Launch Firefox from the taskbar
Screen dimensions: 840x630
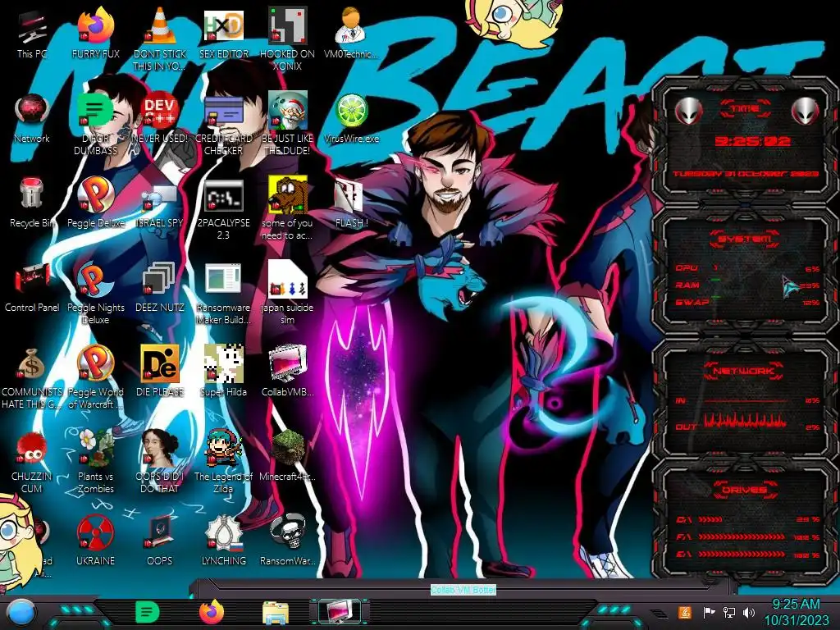pos(211,612)
